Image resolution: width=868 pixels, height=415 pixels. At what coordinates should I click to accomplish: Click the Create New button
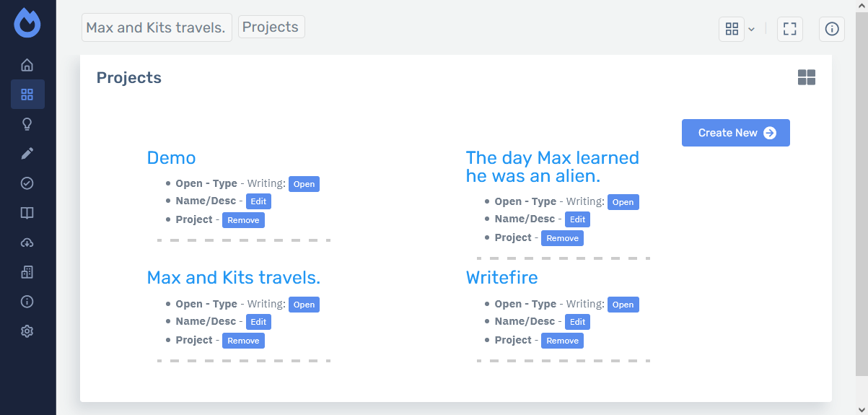[735, 133]
